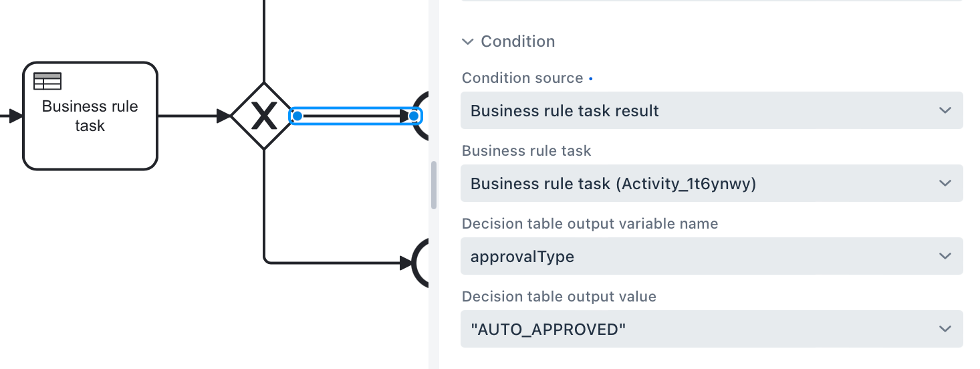The height and width of the screenshot is (369, 980).
Task: Select the sequence flow going up from the gateway
Action: click(265, 40)
